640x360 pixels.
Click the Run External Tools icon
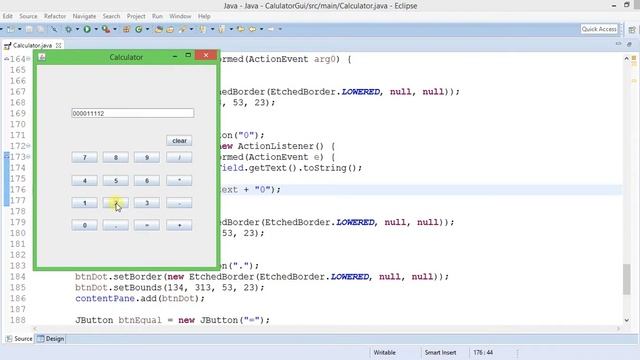click(106, 29)
